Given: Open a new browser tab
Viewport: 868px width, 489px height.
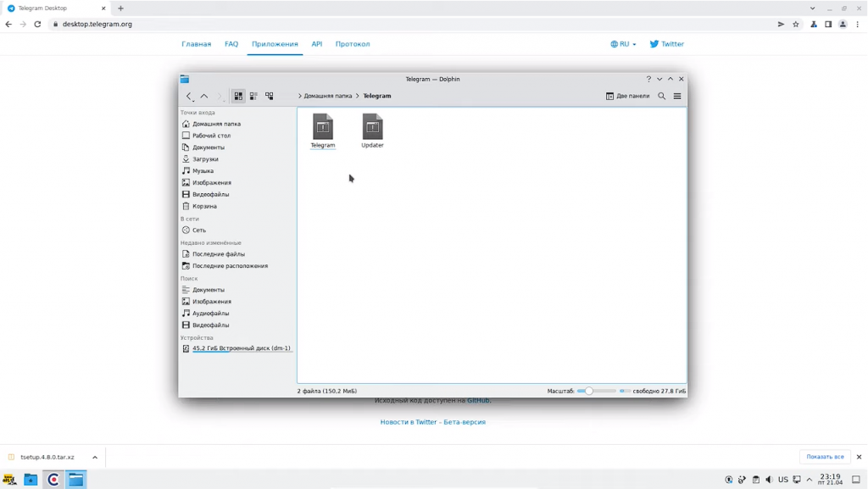Looking at the screenshot, I should coord(120,8).
